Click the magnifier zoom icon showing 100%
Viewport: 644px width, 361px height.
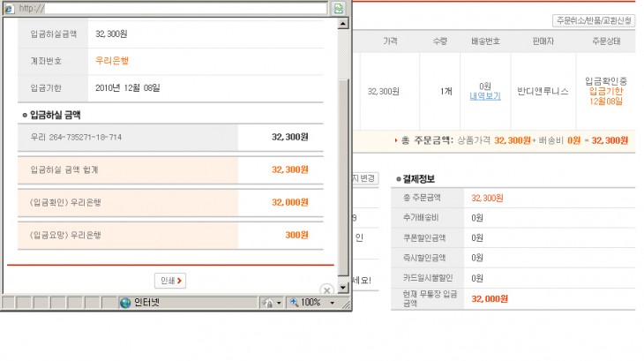pos(293,302)
